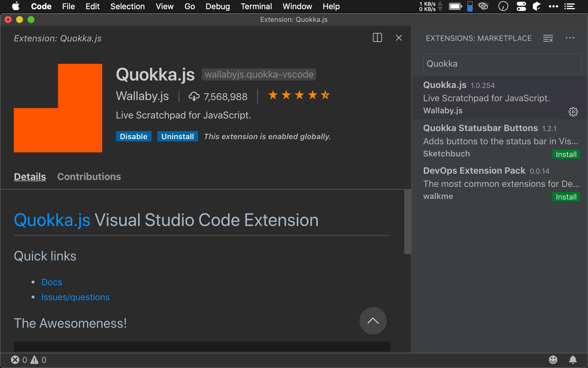Image resolution: width=588 pixels, height=368 pixels.
Task: Click the details page scrollbar thumb
Action: [x=407, y=222]
